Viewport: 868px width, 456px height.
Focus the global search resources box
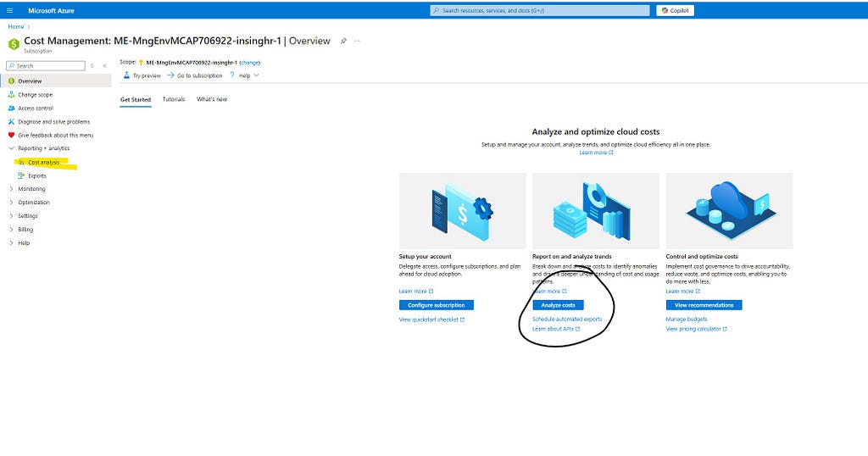(540, 10)
